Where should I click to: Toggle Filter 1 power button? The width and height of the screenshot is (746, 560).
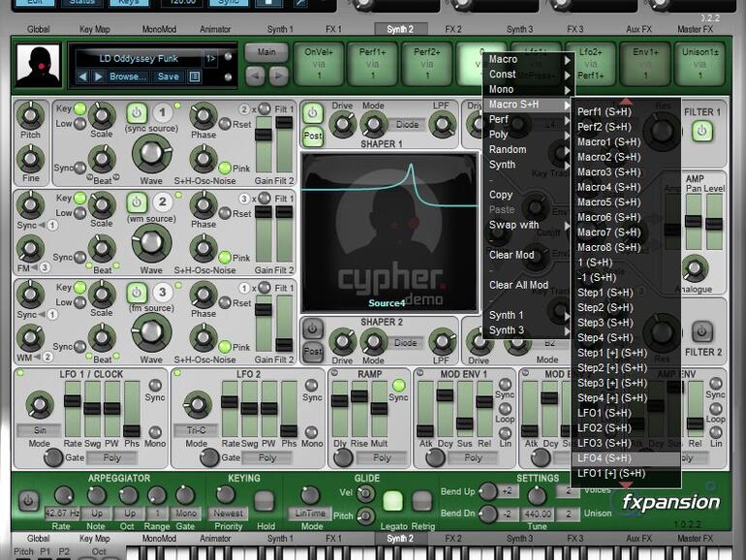click(x=702, y=131)
